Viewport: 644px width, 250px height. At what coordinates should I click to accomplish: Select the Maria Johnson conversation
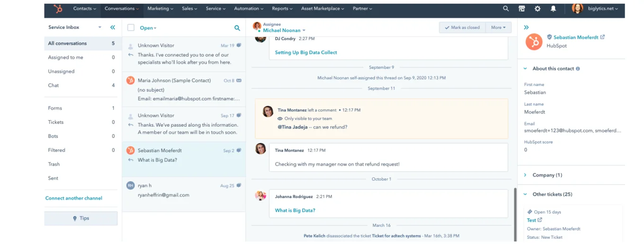point(184,90)
